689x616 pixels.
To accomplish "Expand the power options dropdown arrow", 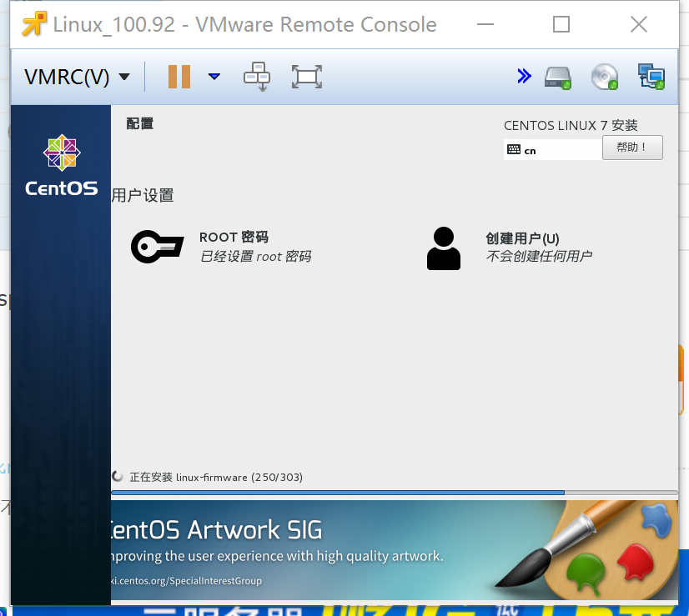I will click(214, 77).
